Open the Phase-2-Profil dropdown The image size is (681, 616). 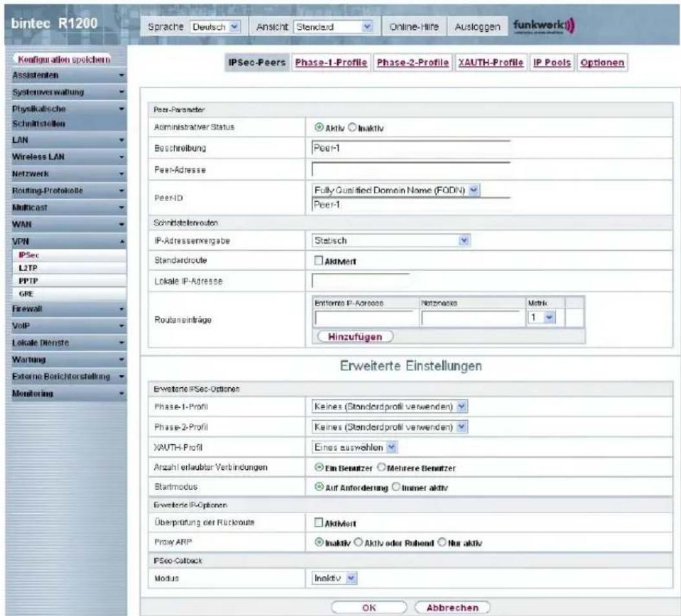click(x=390, y=427)
